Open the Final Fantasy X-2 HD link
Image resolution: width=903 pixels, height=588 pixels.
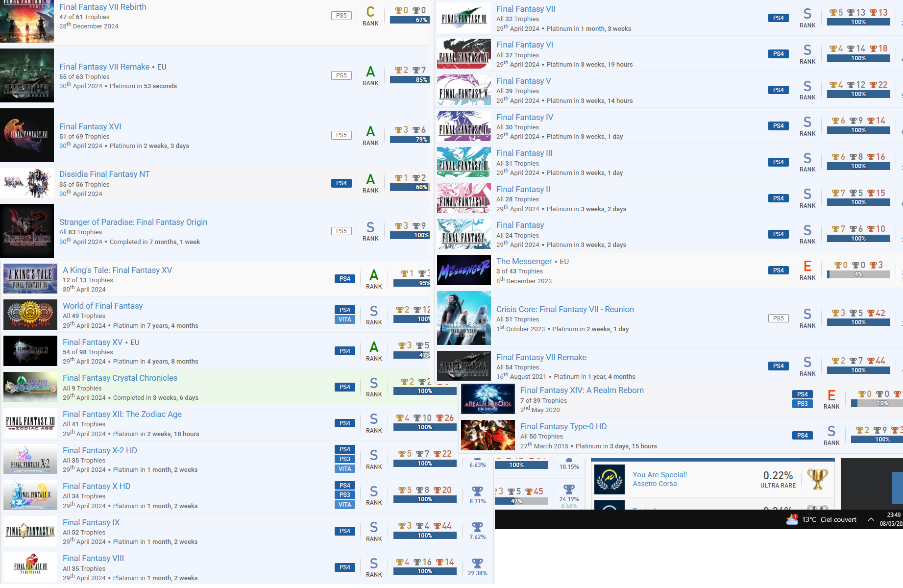point(100,450)
